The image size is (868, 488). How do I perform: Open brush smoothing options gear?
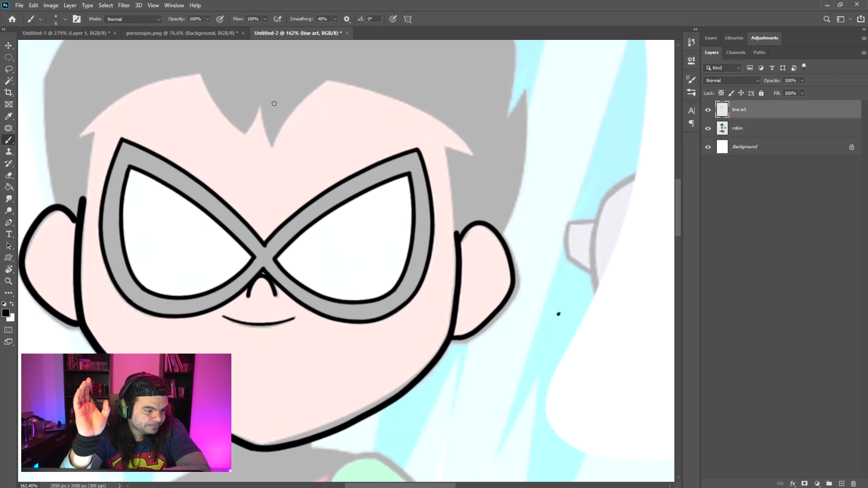point(347,19)
